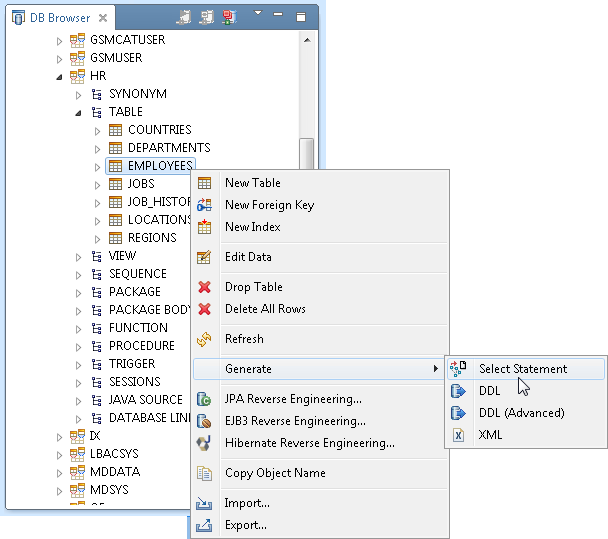Click the New Foreign Key icon

(x=205, y=205)
